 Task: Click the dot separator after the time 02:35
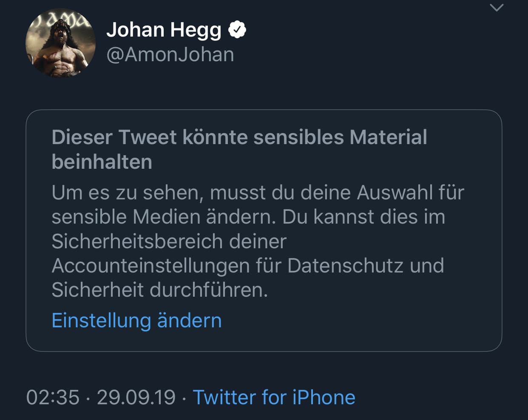88,398
